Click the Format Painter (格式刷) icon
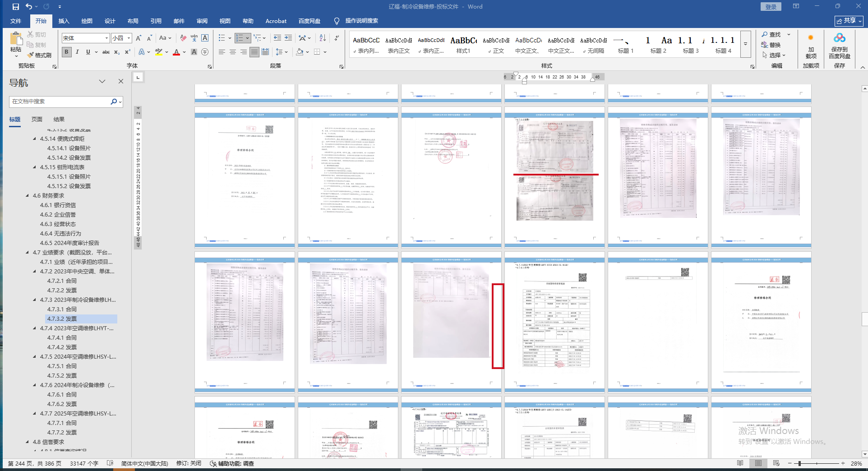The width and height of the screenshot is (868, 471). point(31,55)
